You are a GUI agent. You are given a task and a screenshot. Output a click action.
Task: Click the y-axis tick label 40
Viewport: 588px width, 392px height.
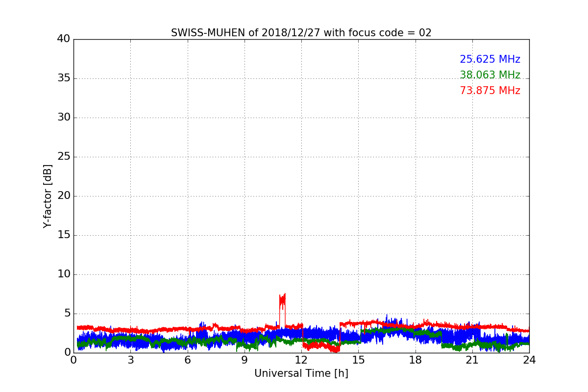(x=64, y=39)
